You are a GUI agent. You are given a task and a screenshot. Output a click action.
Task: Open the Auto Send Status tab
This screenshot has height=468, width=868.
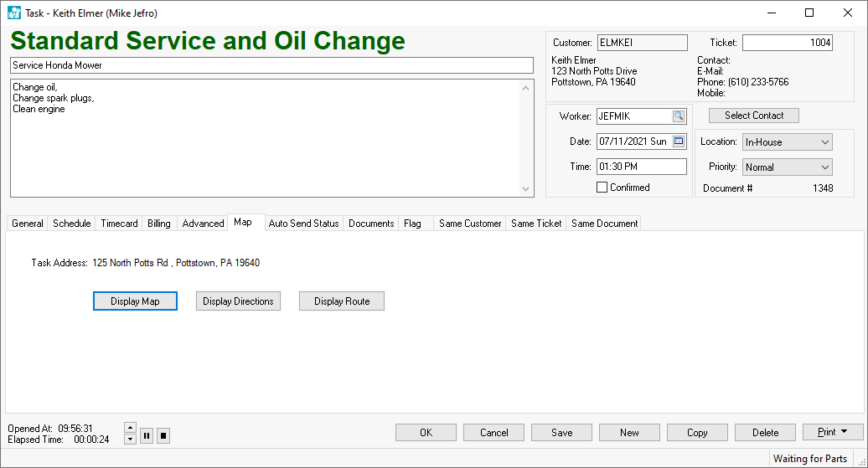tap(303, 224)
